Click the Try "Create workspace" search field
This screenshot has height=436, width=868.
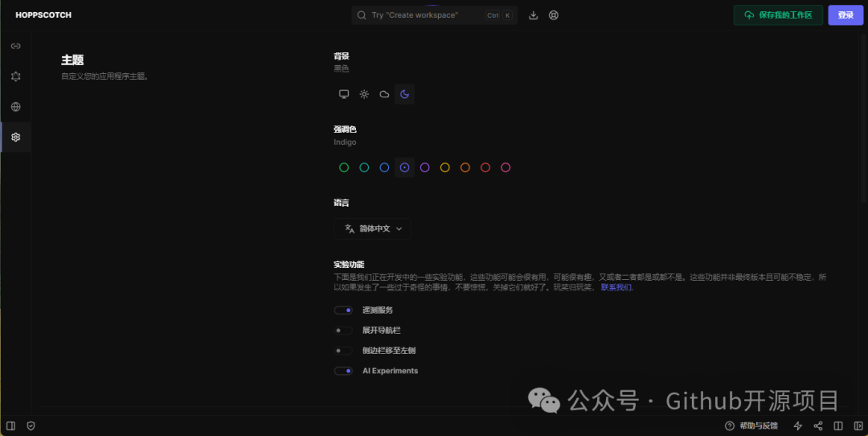point(435,15)
